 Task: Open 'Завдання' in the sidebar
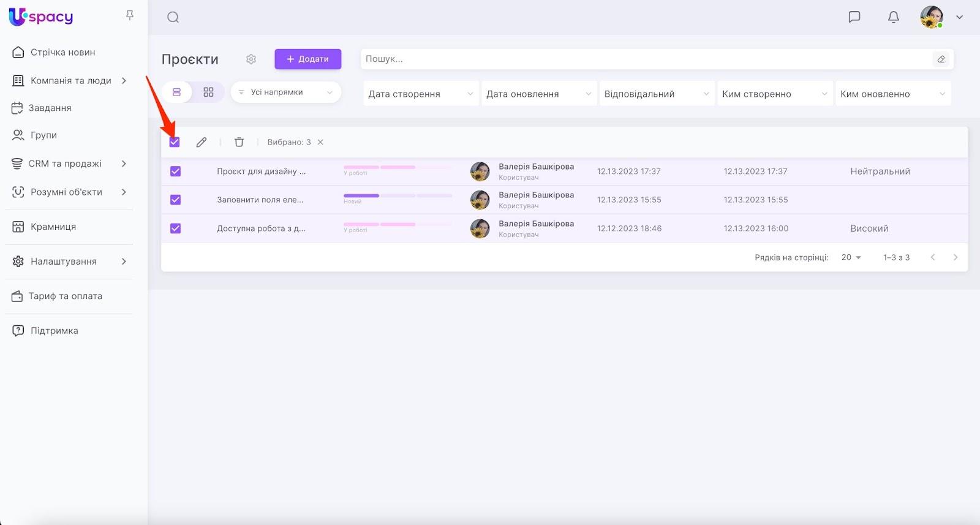(50, 108)
